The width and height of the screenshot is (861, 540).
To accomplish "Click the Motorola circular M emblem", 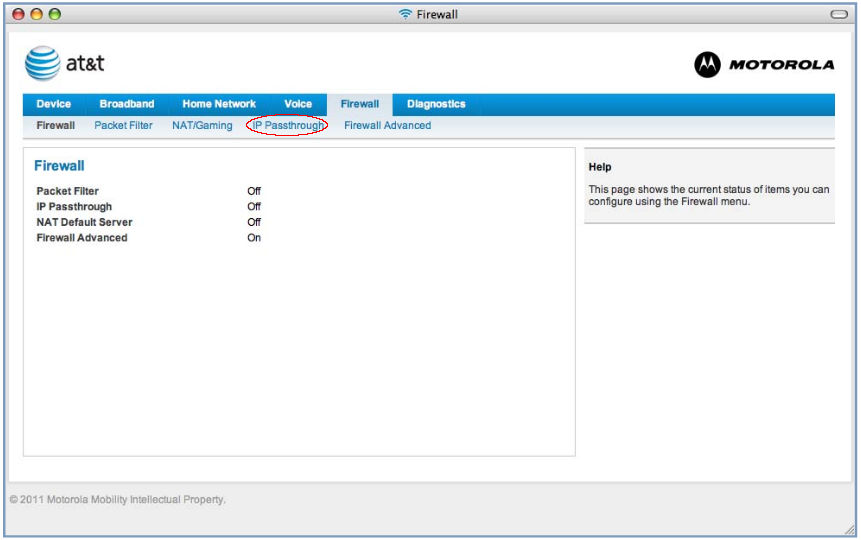I will [x=707, y=65].
